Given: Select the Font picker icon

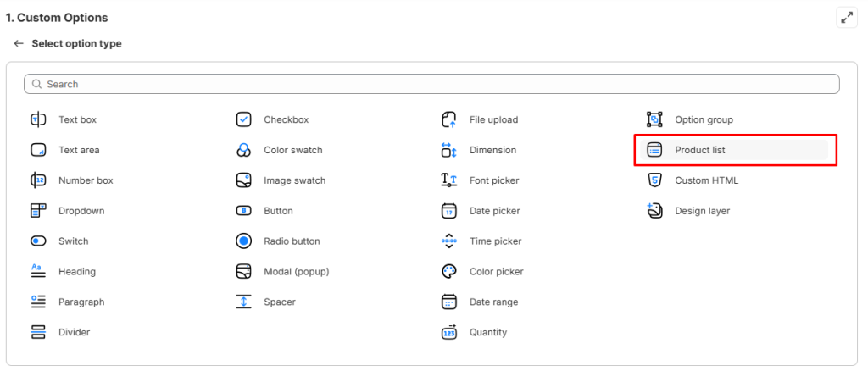Looking at the screenshot, I should [449, 180].
